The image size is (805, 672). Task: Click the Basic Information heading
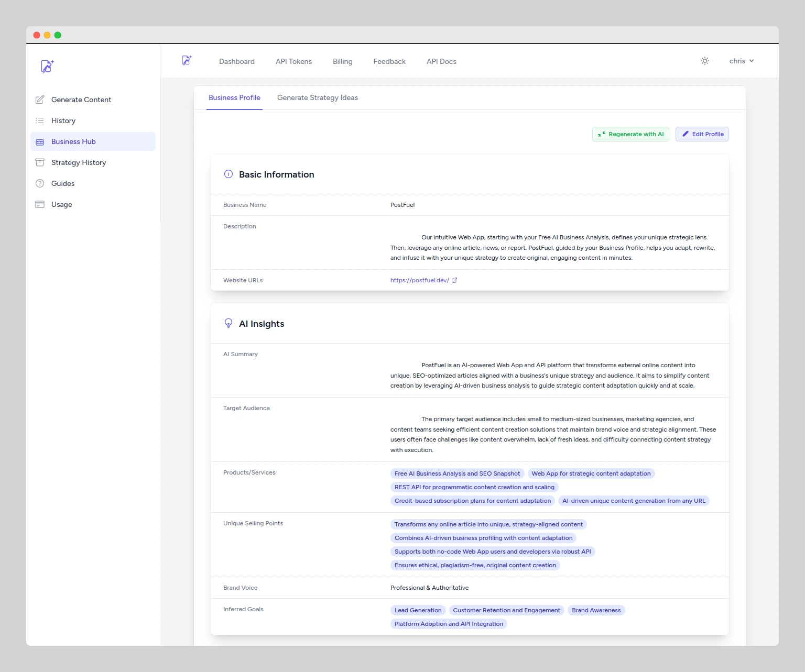point(277,174)
